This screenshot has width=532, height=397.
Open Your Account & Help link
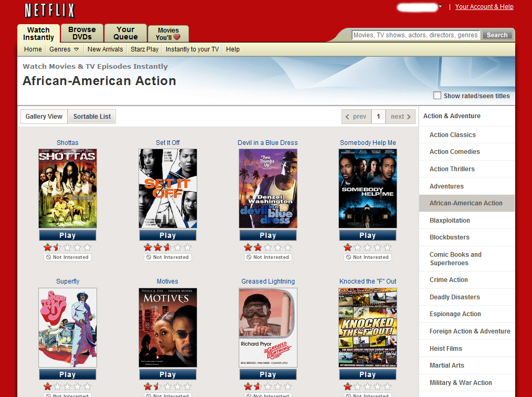(x=484, y=7)
